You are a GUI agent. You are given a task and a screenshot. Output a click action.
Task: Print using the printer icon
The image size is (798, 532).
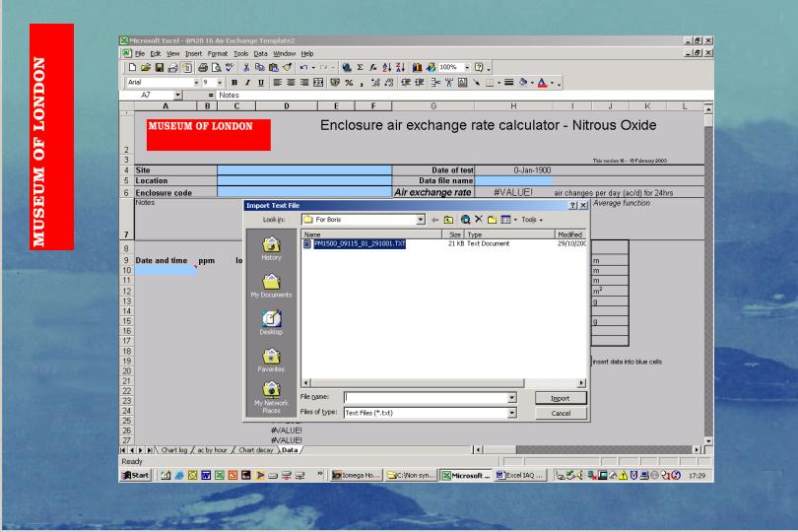point(203,67)
